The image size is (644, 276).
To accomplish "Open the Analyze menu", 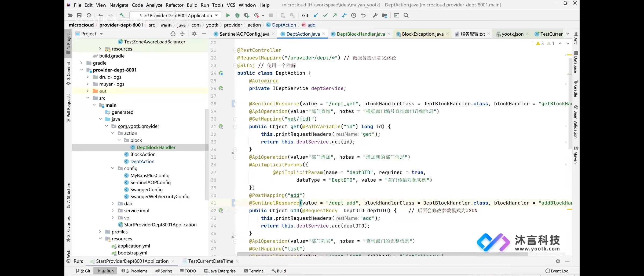I will tap(154, 5).
